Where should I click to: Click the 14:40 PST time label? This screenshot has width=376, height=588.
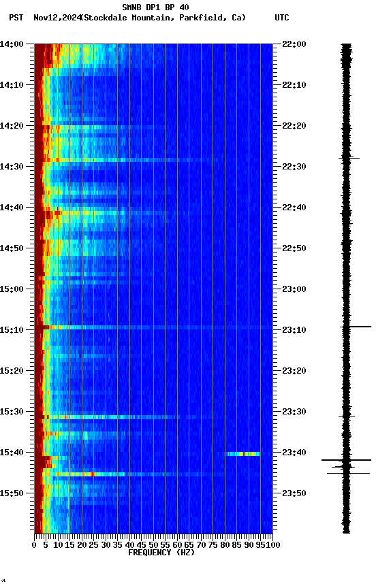12,208
